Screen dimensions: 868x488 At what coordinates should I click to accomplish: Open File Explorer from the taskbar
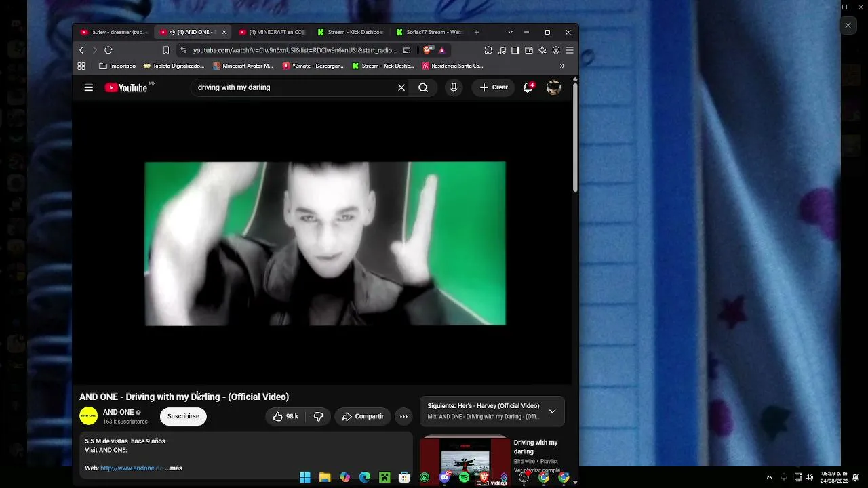tap(325, 477)
